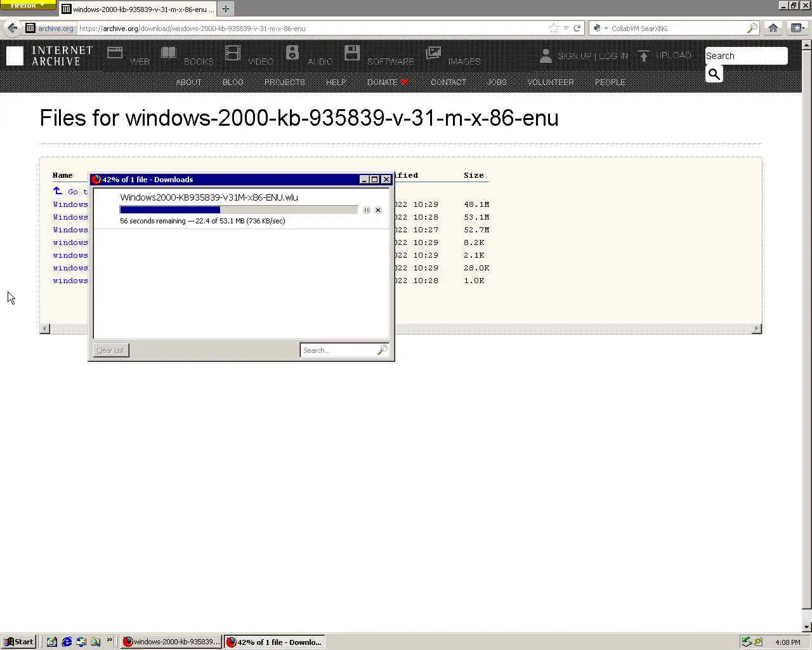This screenshot has height=650, width=812.
Task: Open the ABOUT nav item
Action: click(x=188, y=83)
